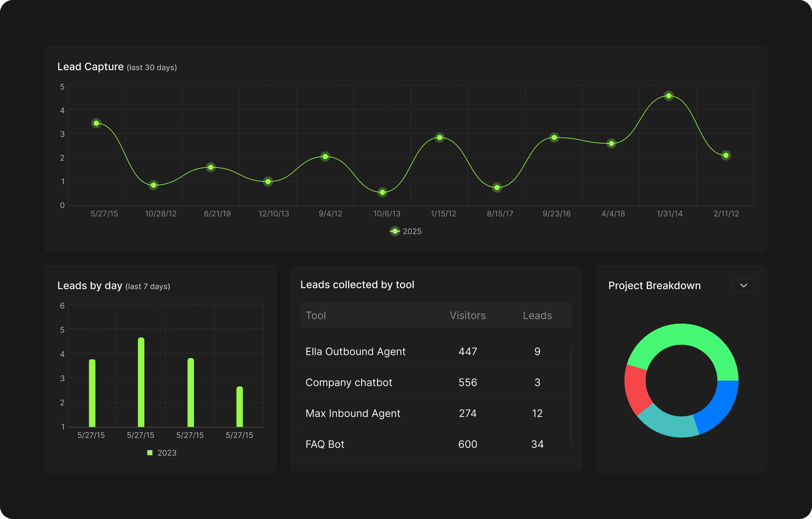Click the leads value 34 for FAQ Bot
Image resolution: width=812 pixels, height=519 pixels.
537,444
